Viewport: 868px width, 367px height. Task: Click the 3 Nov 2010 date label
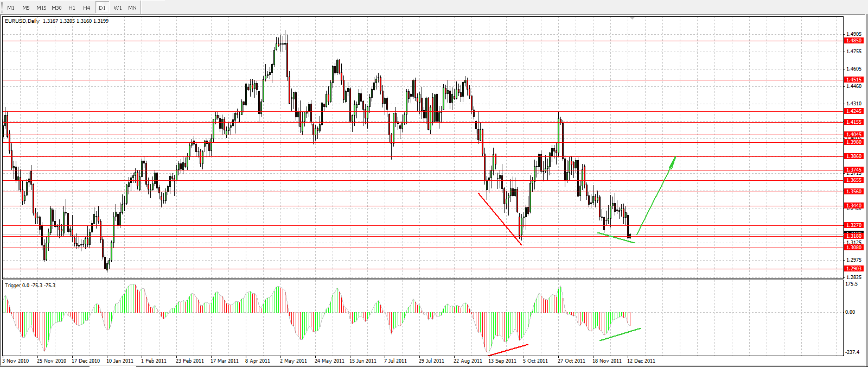[x=16, y=361]
